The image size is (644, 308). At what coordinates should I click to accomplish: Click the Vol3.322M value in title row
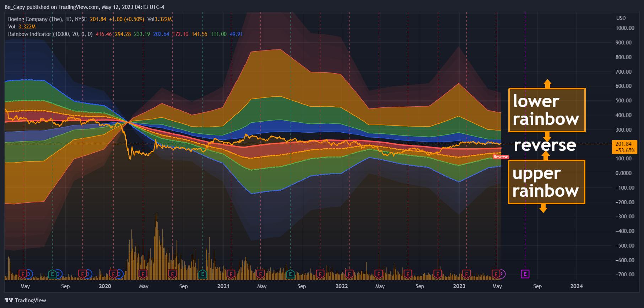(159, 19)
